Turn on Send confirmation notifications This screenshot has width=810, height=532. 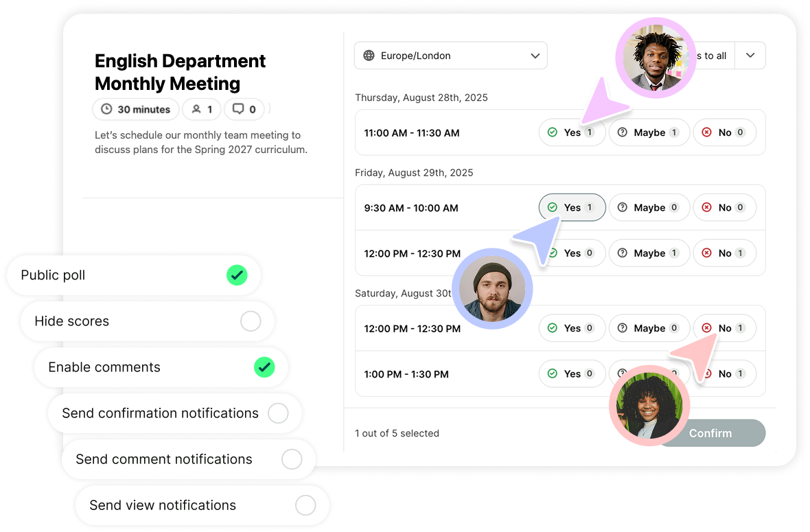point(278,413)
